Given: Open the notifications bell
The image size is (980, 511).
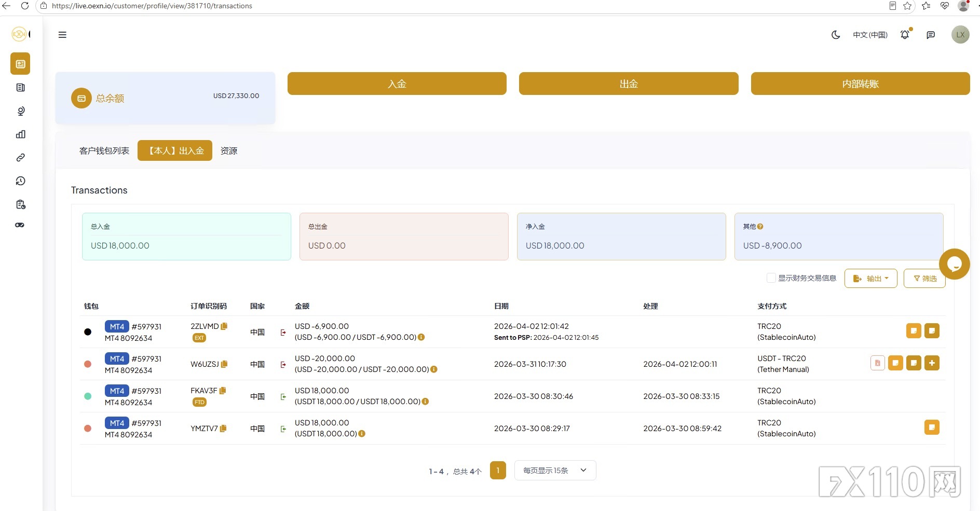Looking at the screenshot, I should [x=905, y=35].
